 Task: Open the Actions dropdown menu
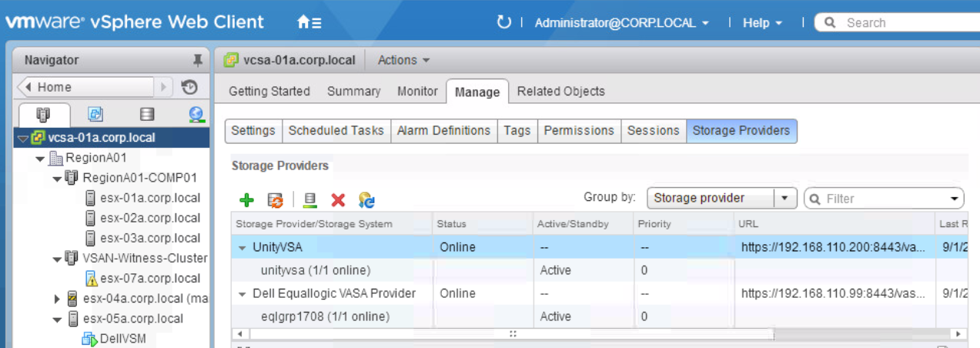pos(403,60)
